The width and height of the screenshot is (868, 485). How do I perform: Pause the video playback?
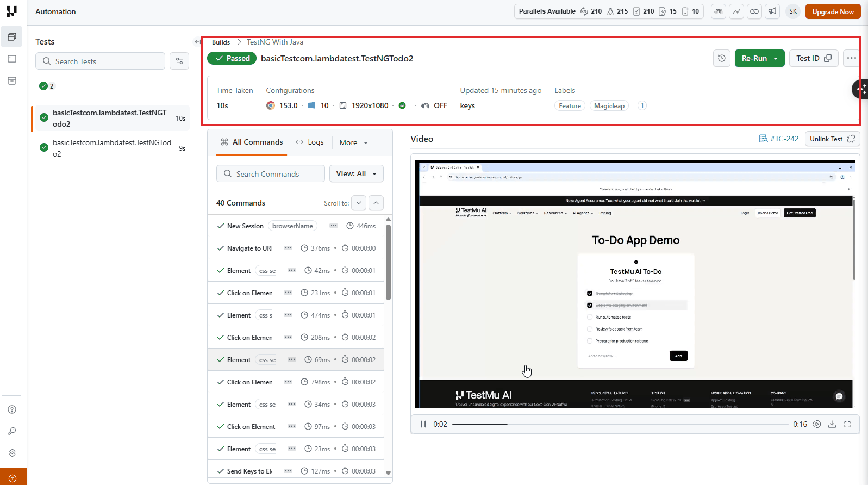pyautogui.click(x=423, y=424)
